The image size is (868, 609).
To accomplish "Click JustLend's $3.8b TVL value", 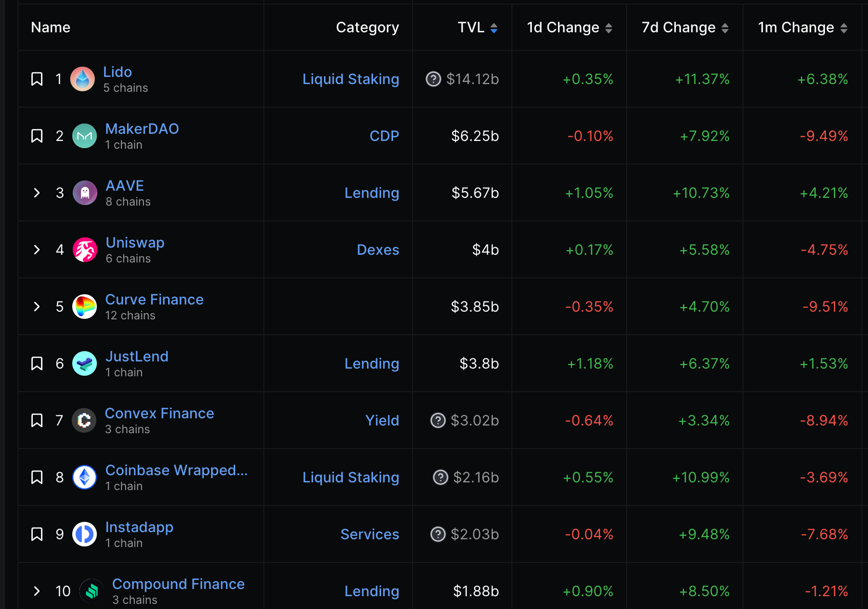I will coord(479,363).
